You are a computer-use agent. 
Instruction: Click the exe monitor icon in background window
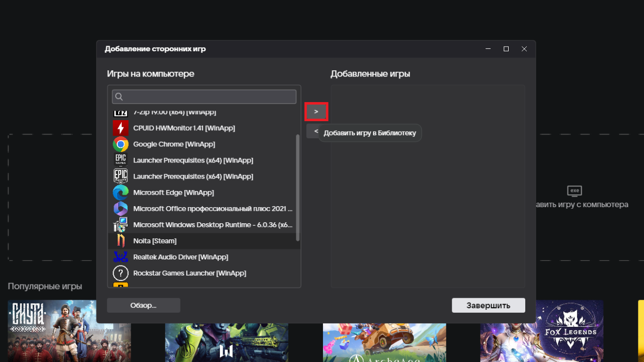[x=575, y=191]
